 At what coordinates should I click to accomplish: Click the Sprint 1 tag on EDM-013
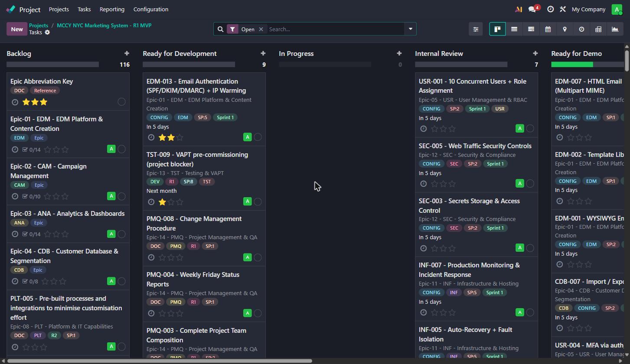pyautogui.click(x=225, y=117)
